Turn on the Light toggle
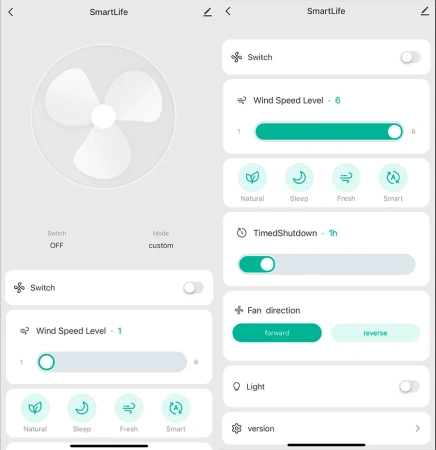This screenshot has width=436, height=450. pos(409,387)
